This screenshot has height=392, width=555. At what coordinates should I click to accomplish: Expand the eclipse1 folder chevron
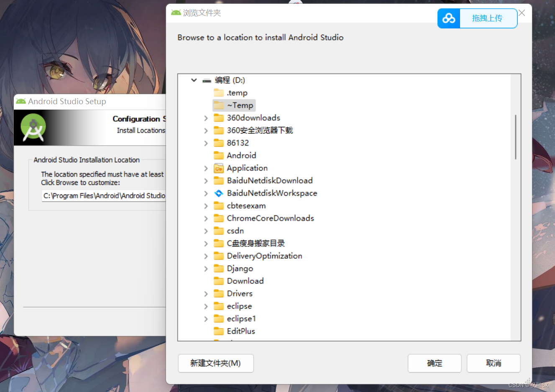pos(206,319)
